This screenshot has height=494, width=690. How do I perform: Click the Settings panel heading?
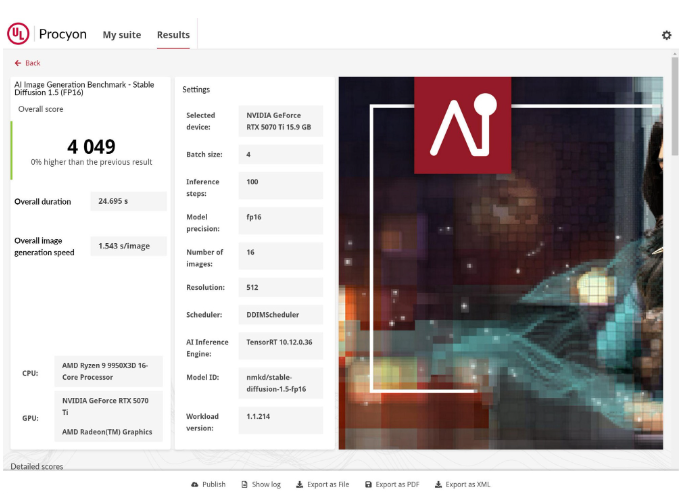196,89
